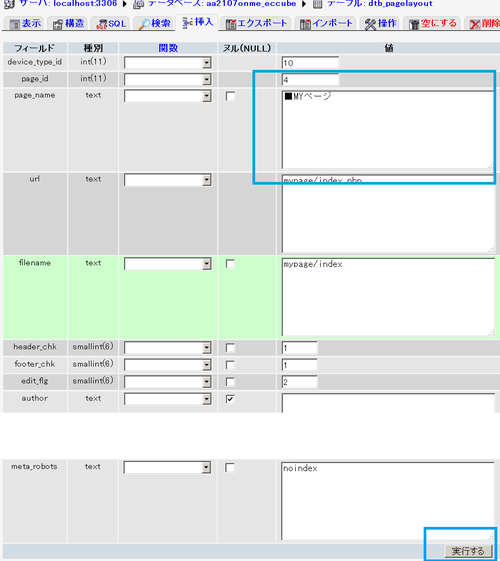Image resolution: width=500 pixels, height=561 pixels.
Task: Click the 'ヌル(NULL)' column header
Action: tap(247, 48)
